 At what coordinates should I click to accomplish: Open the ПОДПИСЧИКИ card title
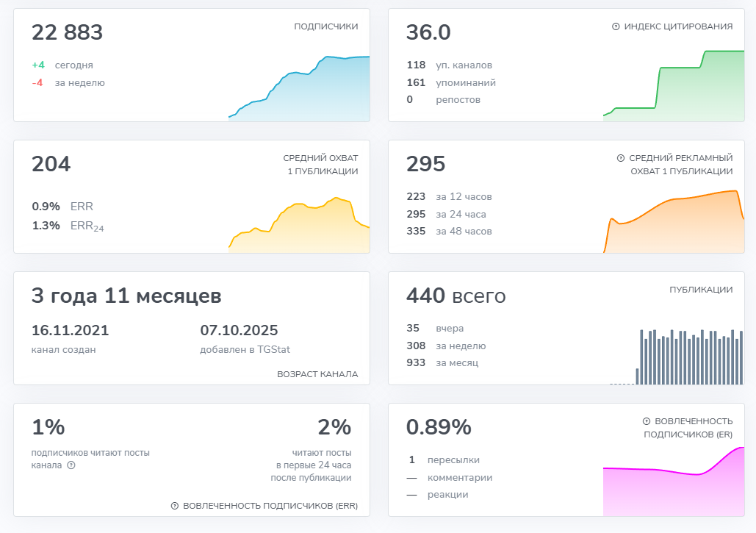point(325,26)
